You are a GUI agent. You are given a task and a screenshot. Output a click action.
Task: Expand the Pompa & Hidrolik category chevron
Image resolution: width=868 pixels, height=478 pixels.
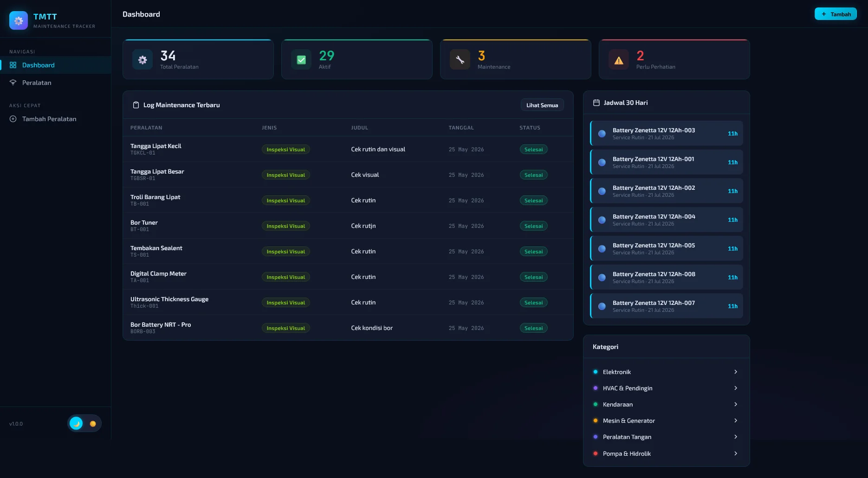coord(736,453)
